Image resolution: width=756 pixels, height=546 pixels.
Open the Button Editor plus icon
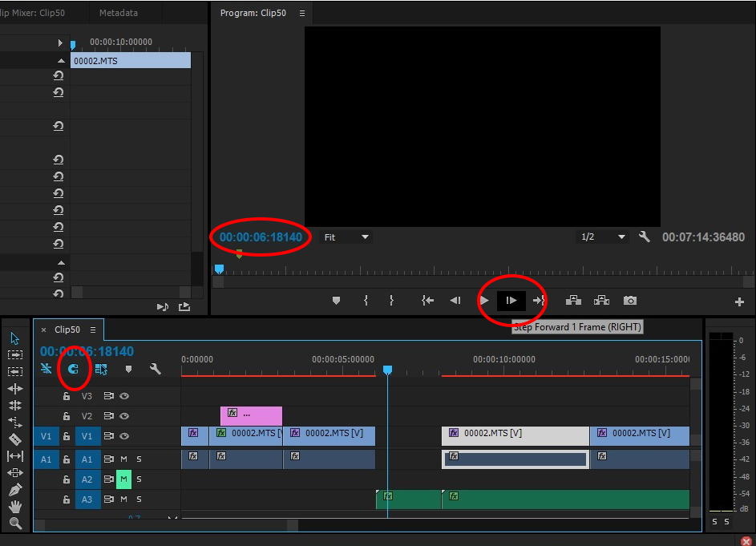coord(739,301)
